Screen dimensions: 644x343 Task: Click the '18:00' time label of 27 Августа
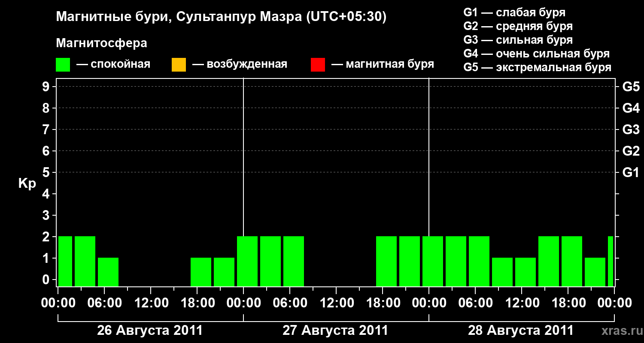pos(383,303)
